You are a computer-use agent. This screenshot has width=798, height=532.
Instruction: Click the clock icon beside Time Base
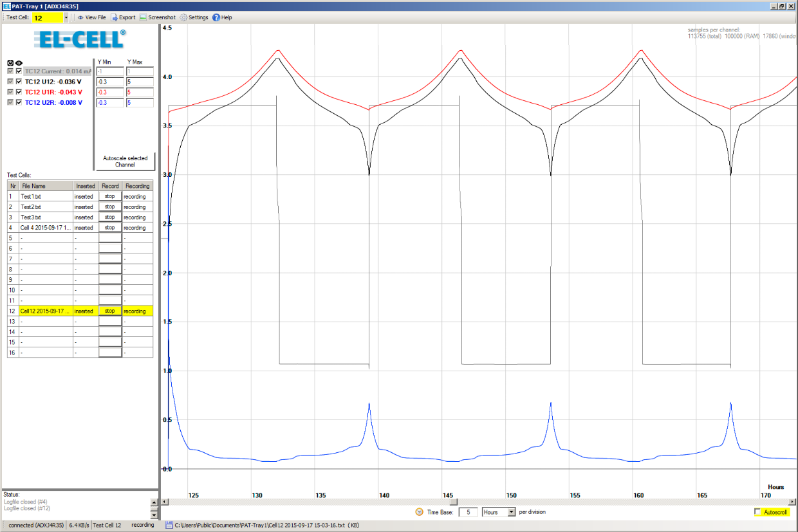coord(420,512)
